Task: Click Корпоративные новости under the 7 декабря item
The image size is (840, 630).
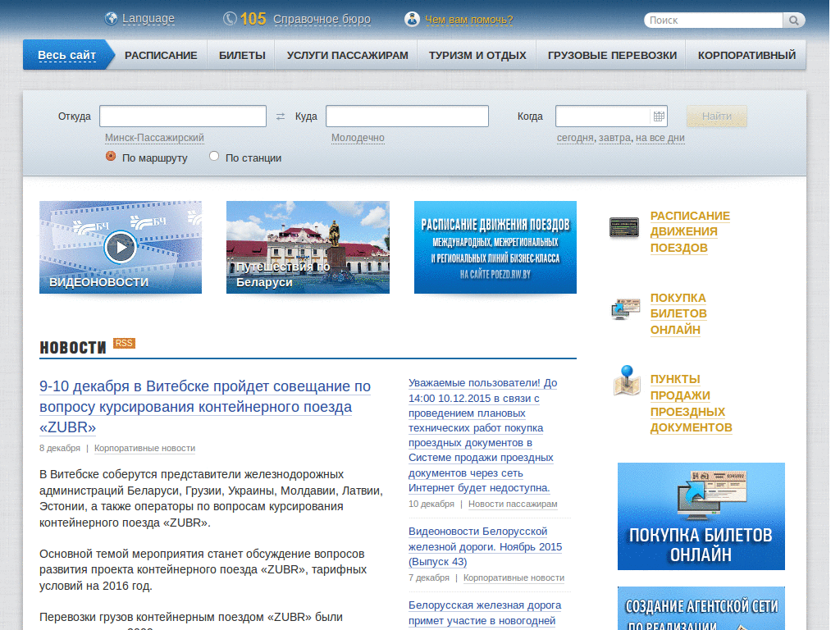Action: tap(514, 578)
